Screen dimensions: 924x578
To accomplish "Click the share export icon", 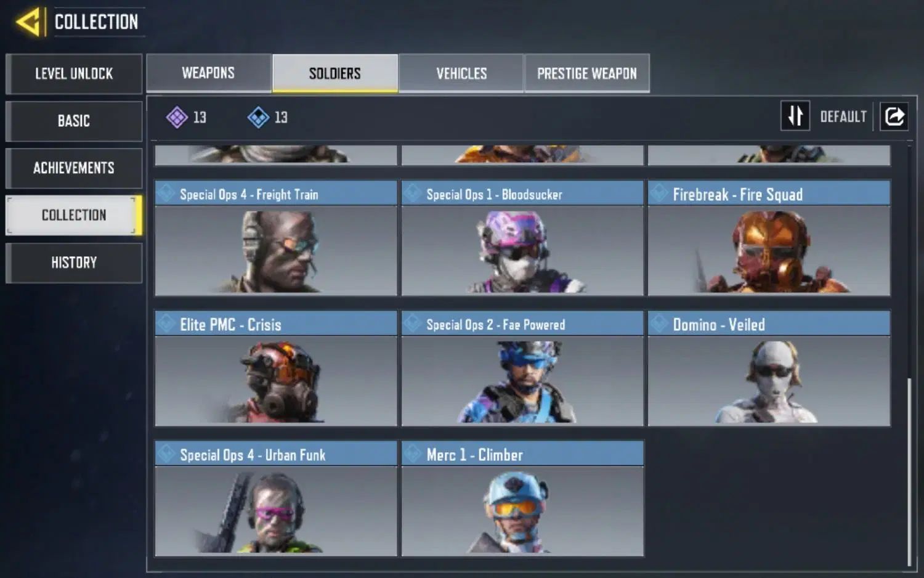I will tap(894, 116).
